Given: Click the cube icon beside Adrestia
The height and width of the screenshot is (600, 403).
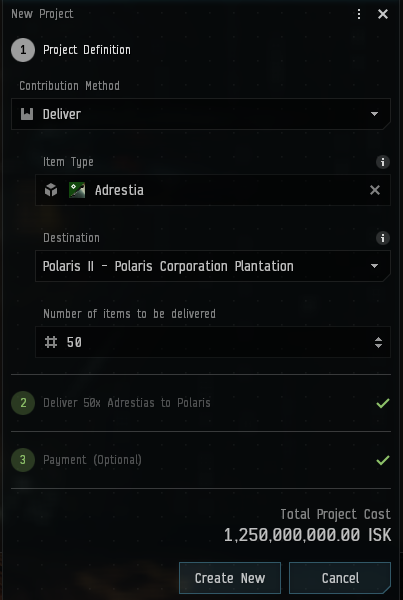Looking at the screenshot, I should tap(51, 190).
